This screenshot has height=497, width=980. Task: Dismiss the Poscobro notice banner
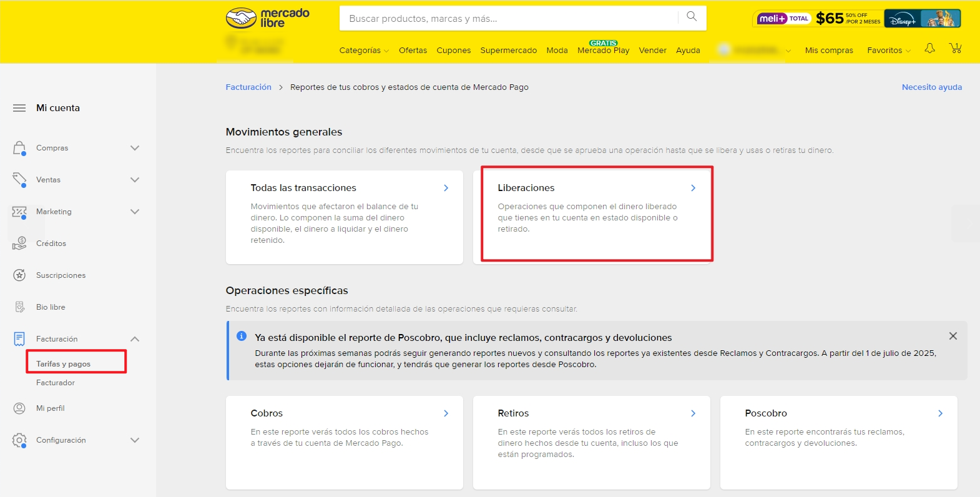[x=953, y=336]
